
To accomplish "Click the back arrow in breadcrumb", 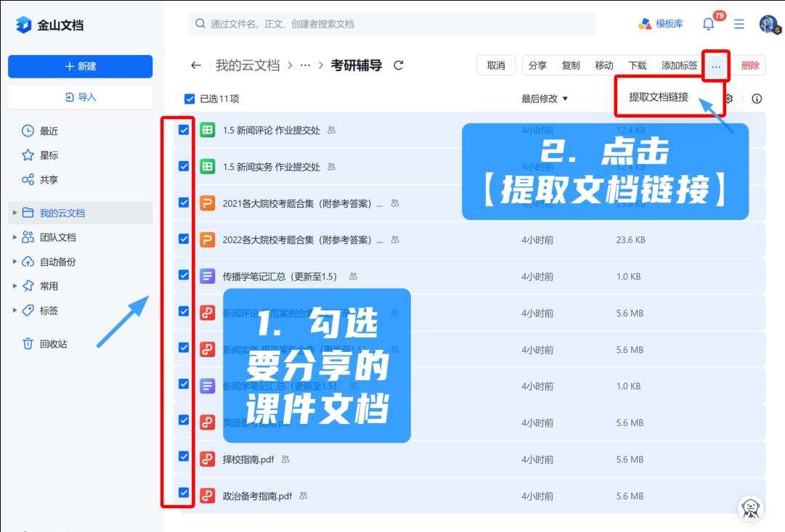I will (195, 65).
